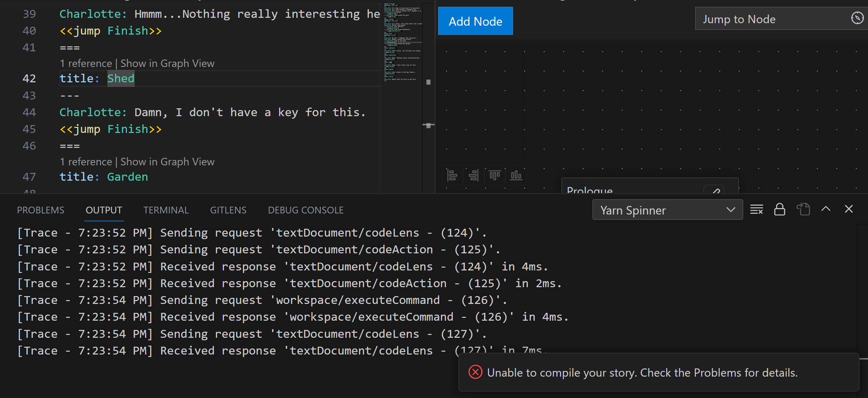Toggle auto-scroll lock in the output panel
Screen dimensions: 868x398
pyautogui.click(x=780, y=209)
